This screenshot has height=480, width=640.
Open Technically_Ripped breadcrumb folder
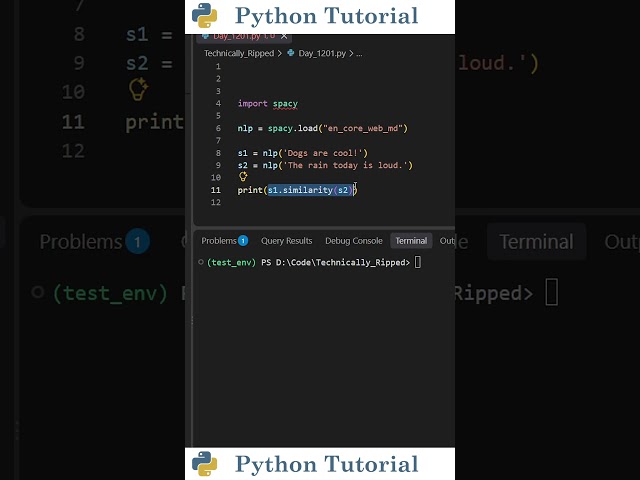tap(239, 53)
